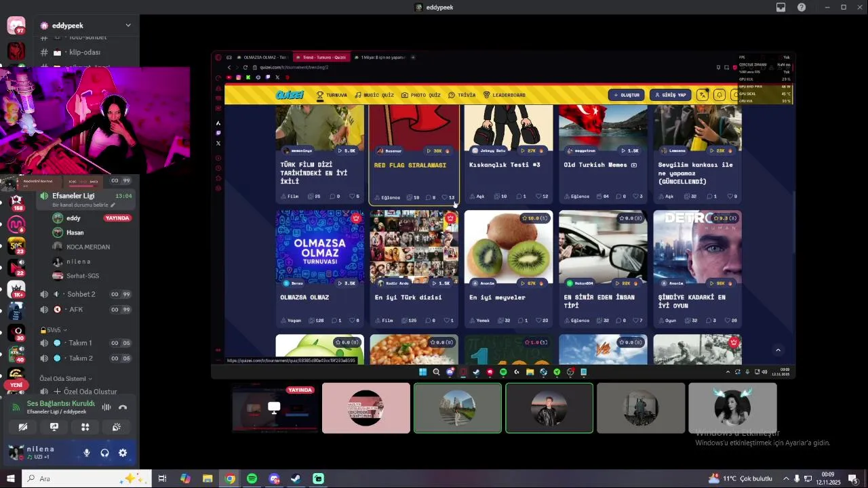Open the Discord taskbar icon

click(x=274, y=479)
